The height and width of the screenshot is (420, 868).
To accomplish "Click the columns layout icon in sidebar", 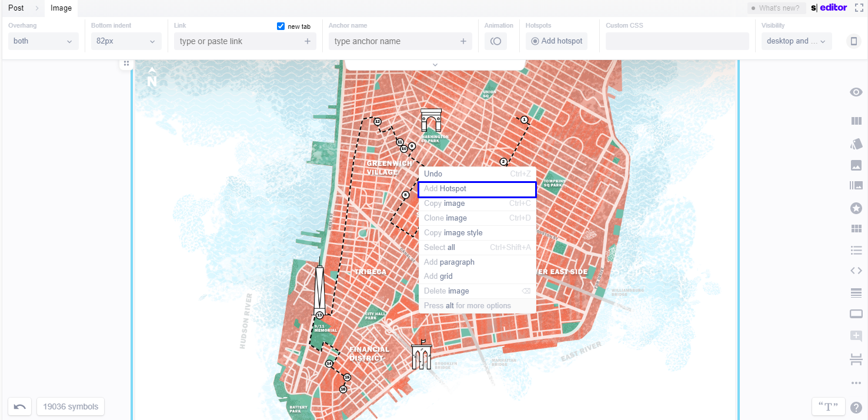I will coord(856,121).
